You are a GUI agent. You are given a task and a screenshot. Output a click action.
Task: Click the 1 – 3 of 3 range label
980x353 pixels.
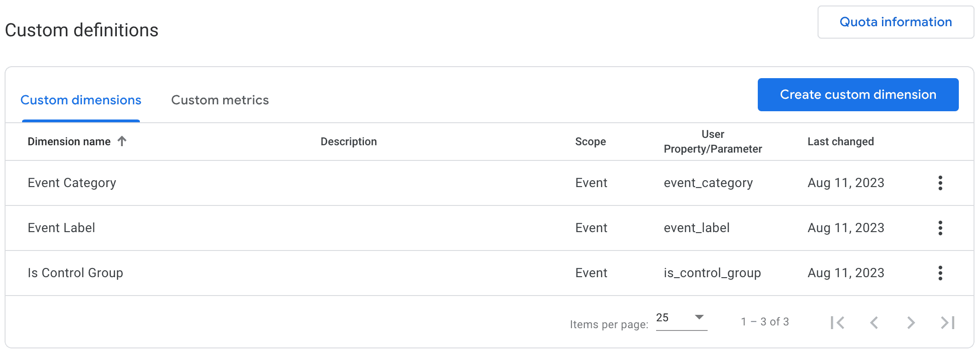[765, 322]
